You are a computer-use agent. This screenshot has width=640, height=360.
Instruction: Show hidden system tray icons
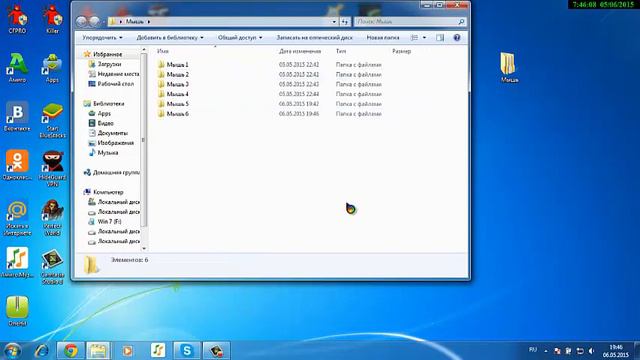546,351
